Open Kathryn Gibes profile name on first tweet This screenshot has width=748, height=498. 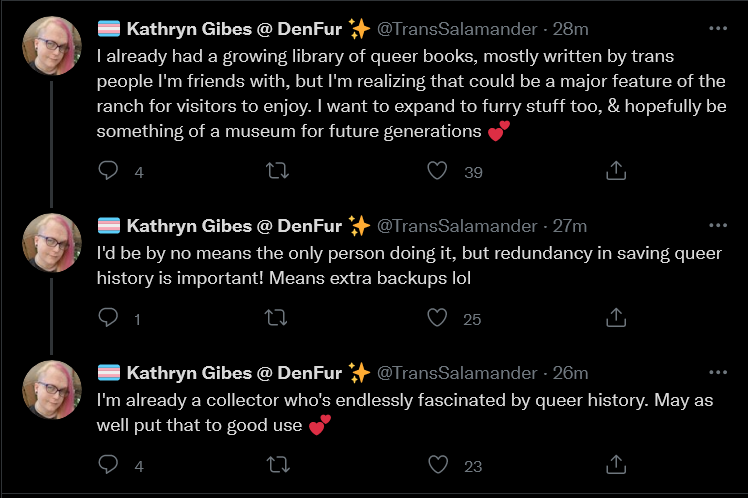(234, 29)
